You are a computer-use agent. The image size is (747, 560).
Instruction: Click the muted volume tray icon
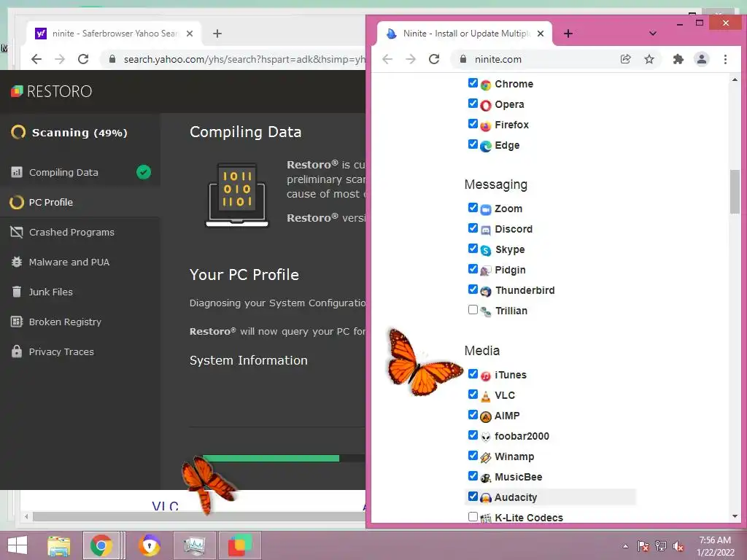point(678,546)
